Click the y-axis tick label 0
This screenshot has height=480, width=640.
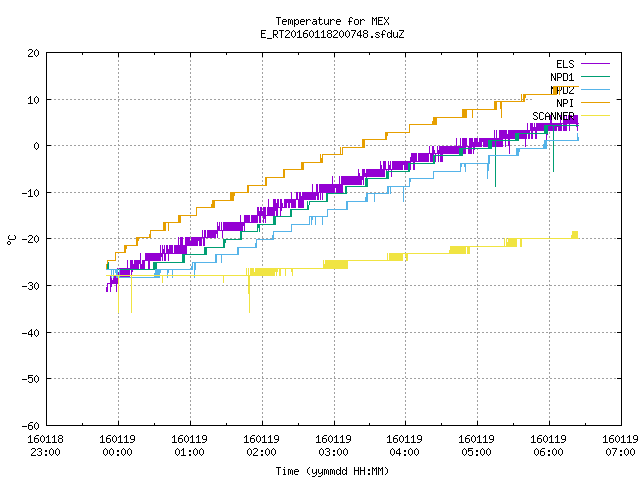(x=36, y=146)
